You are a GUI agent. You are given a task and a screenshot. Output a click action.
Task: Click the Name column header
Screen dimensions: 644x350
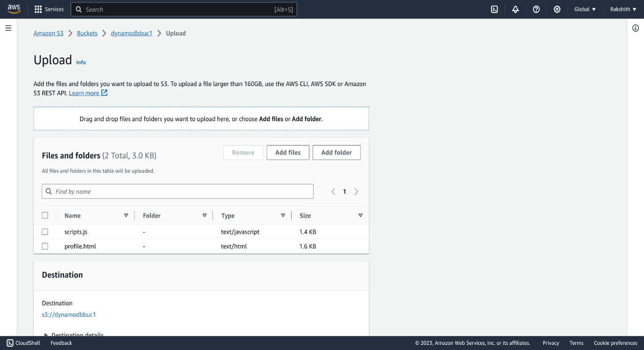(x=73, y=216)
